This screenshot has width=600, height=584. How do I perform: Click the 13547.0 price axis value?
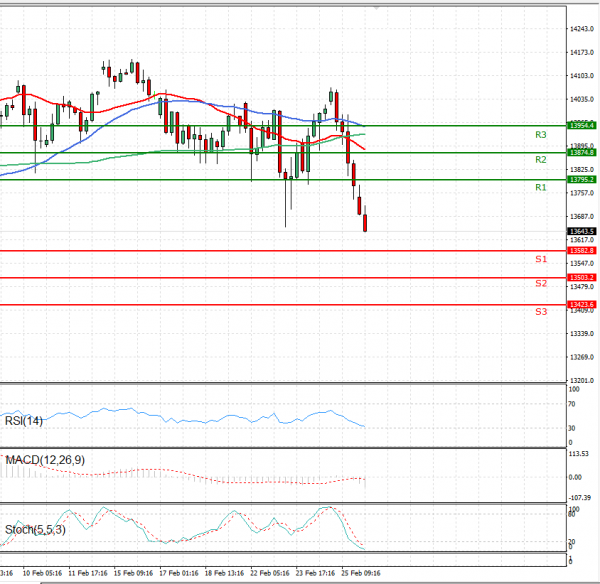[582, 263]
